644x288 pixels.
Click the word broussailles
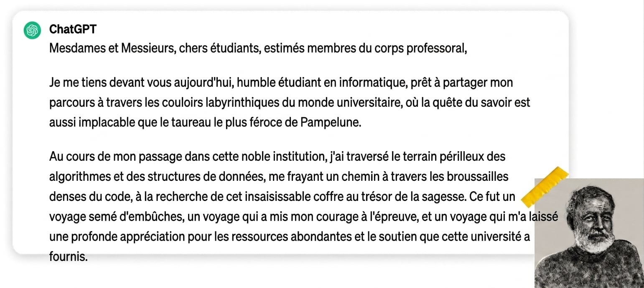tap(477, 177)
